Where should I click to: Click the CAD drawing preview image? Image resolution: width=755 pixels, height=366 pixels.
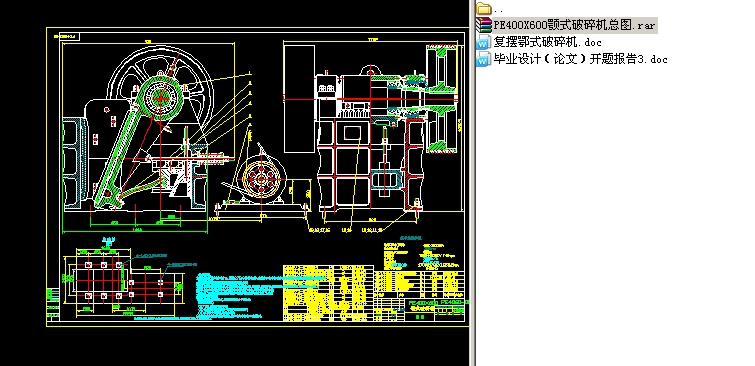[x=258, y=177]
